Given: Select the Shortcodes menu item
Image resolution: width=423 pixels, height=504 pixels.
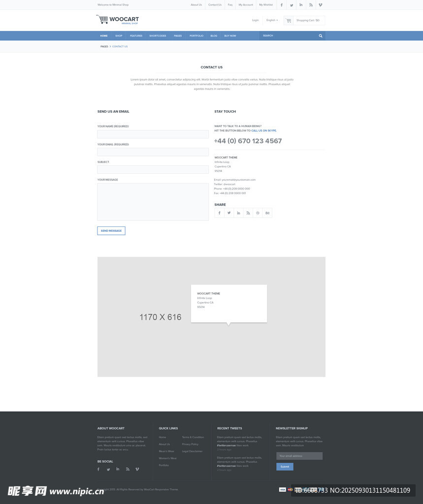Looking at the screenshot, I should (158, 36).
